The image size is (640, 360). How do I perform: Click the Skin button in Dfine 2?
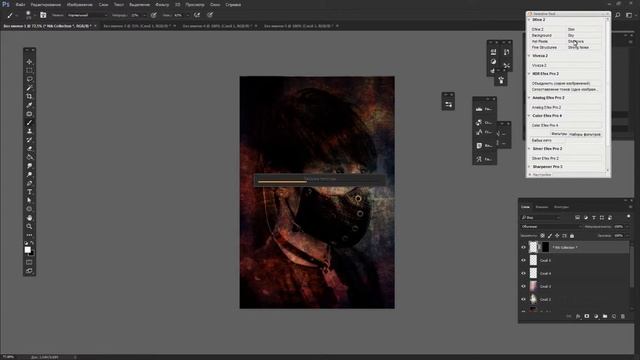(584, 29)
